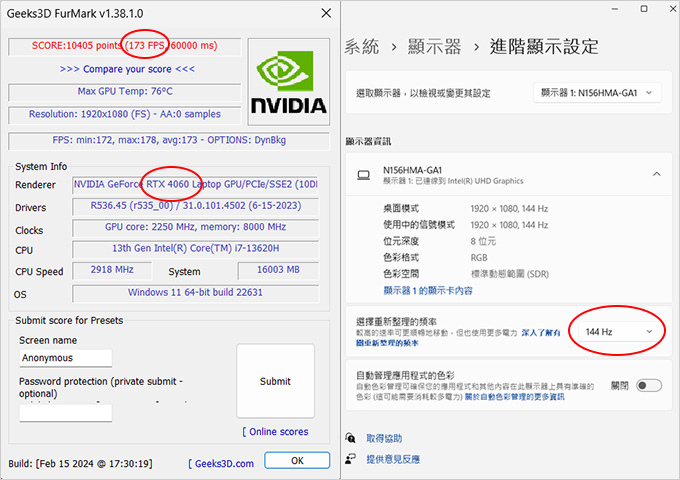Click the 色彩格式 RGB value
Screen dimensions: 680x480
point(479,258)
